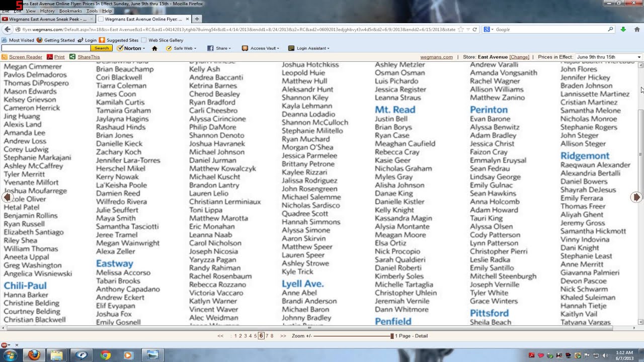Screen dimensions: 644x362
Task: Open the History menu
Action: click(47, 11)
